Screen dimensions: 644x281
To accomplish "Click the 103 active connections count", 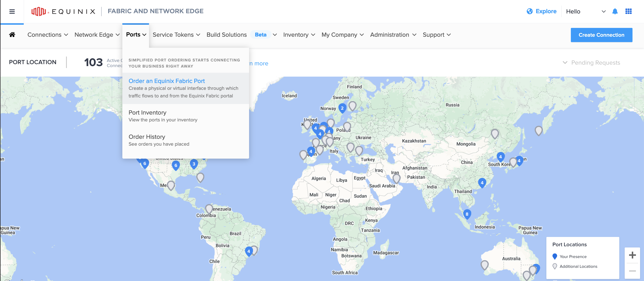I will (93, 62).
